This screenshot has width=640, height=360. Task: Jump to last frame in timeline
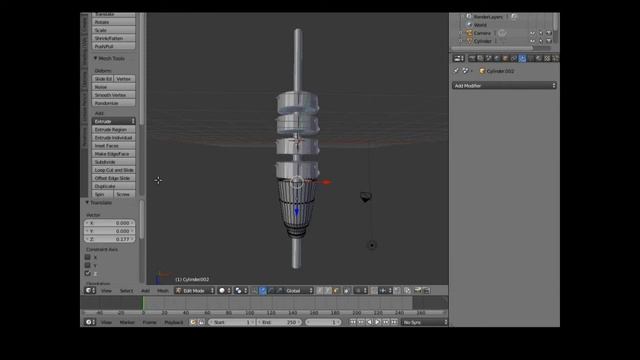[394, 322]
